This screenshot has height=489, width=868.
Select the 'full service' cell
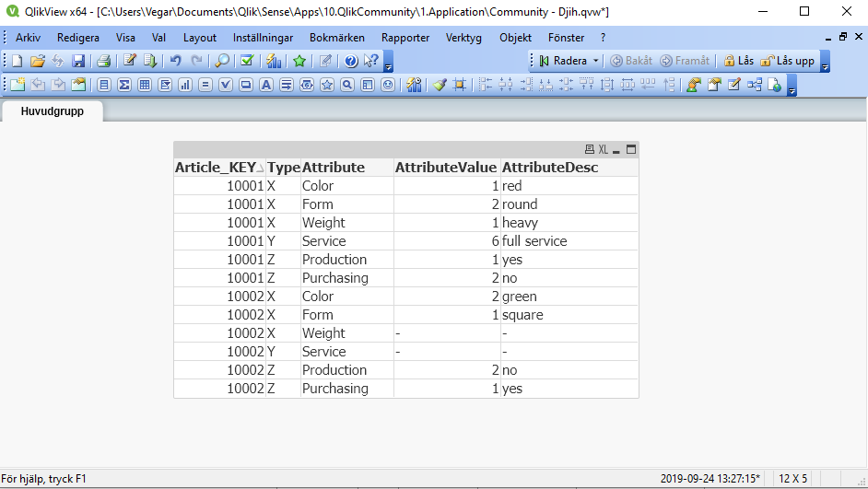569,241
